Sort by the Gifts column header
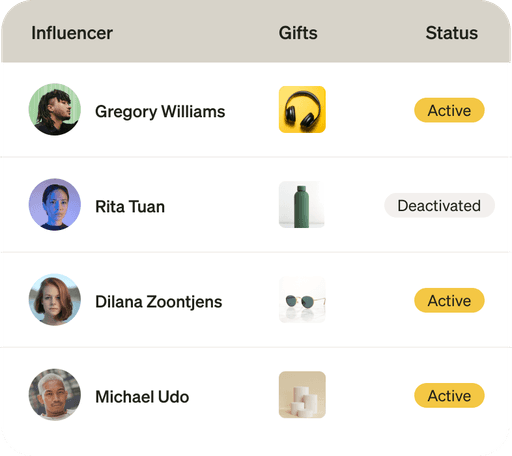This screenshot has width=512, height=456. (298, 33)
